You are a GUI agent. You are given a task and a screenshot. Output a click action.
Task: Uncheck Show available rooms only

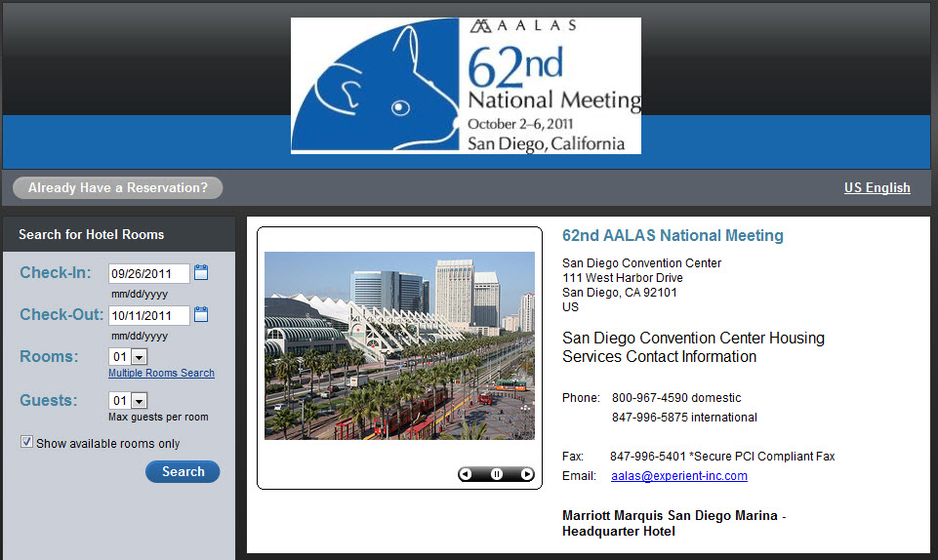pyautogui.click(x=26, y=442)
